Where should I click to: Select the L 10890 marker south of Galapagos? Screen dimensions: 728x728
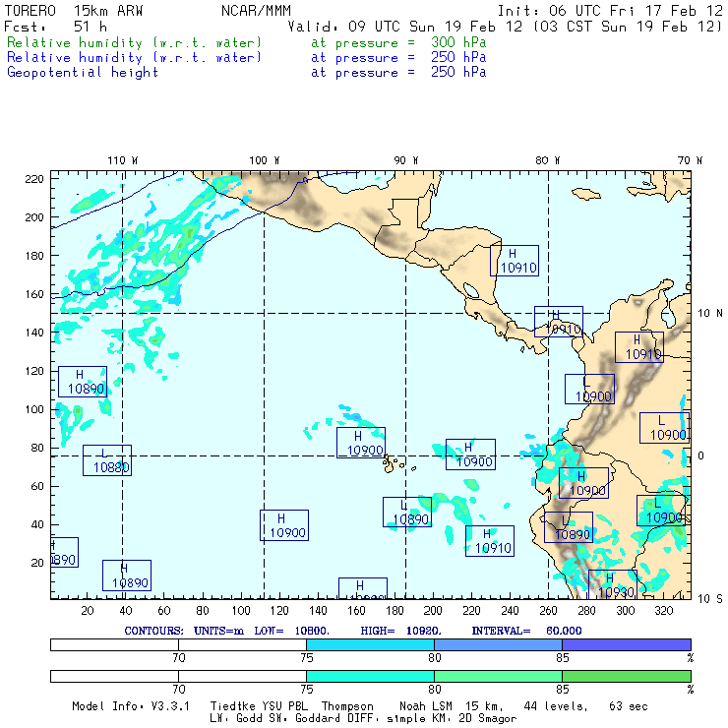(x=407, y=512)
